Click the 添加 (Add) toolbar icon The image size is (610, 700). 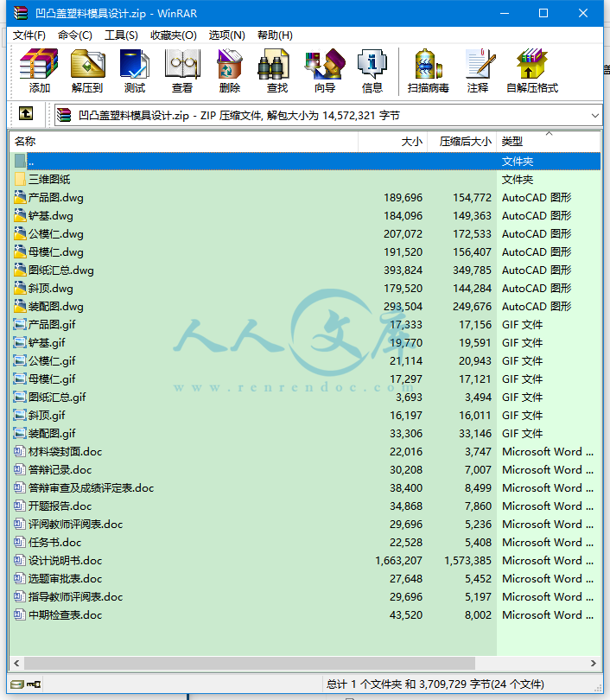click(x=39, y=71)
